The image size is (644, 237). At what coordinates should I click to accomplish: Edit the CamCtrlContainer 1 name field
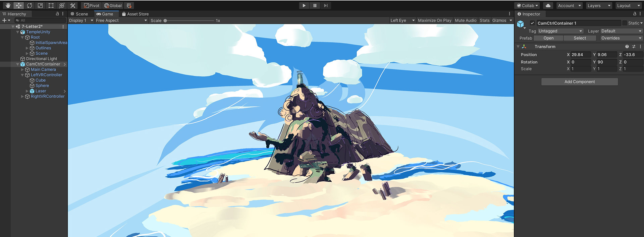tap(578, 23)
